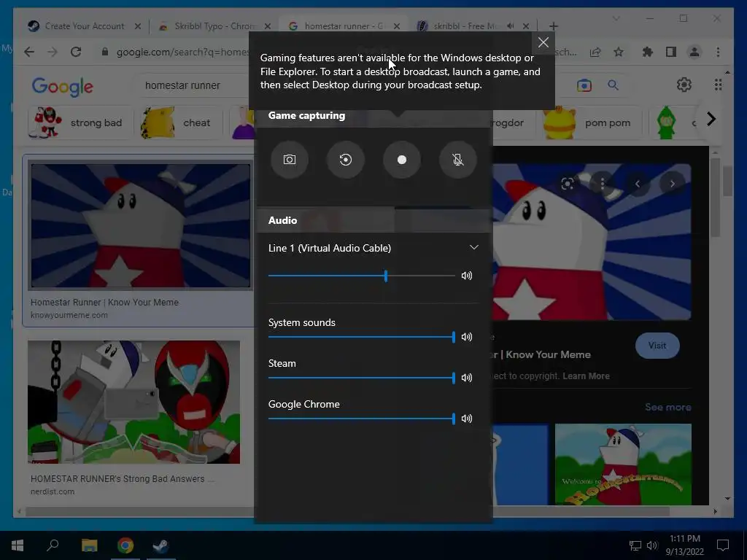Show next image in preview panel
Image resolution: width=747 pixels, height=560 pixels.
pyautogui.click(x=672, y=184)
